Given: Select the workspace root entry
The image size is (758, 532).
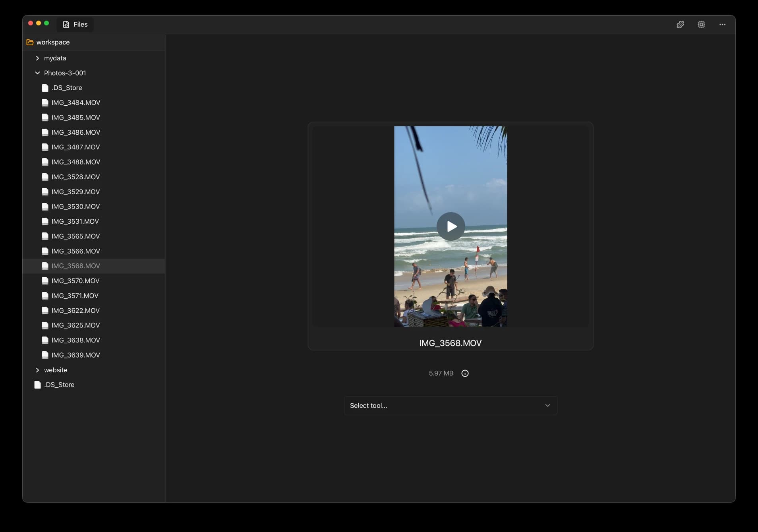Looking at the screenshot, I should [53, 42].
